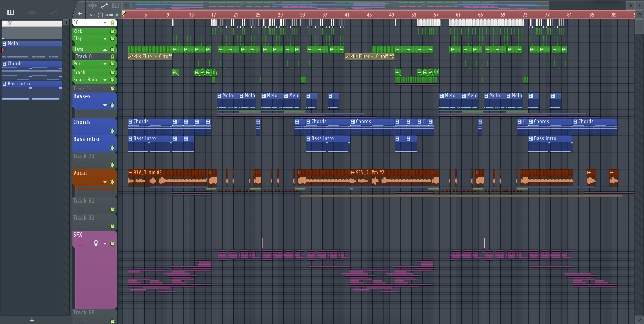
Task: Expand the Clap track group
Action: tap(105, 39)
